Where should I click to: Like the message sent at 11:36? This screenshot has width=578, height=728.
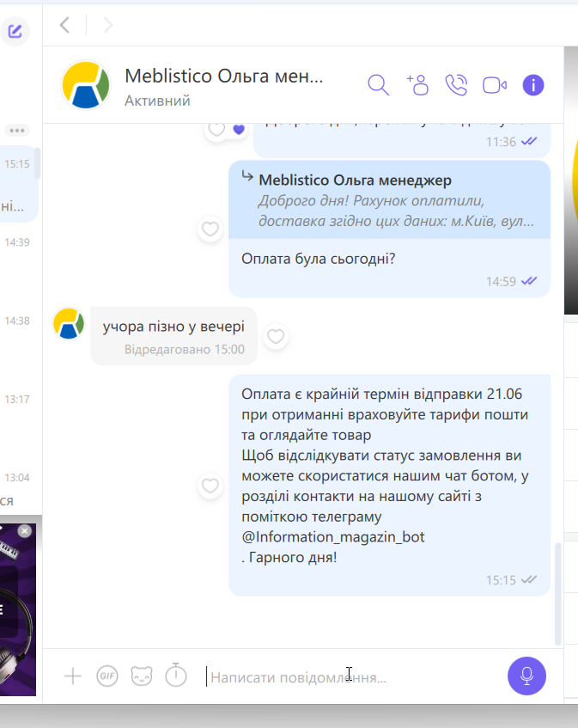point(216,129)
